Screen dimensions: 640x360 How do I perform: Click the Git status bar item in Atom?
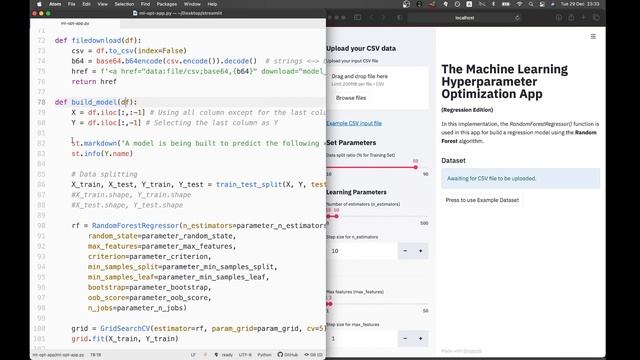click(313, 355)
